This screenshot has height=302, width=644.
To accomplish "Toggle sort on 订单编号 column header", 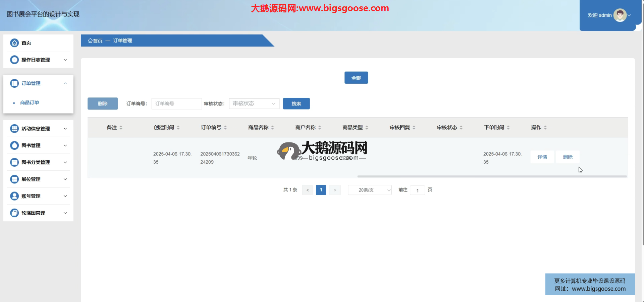I will (225, 128).
